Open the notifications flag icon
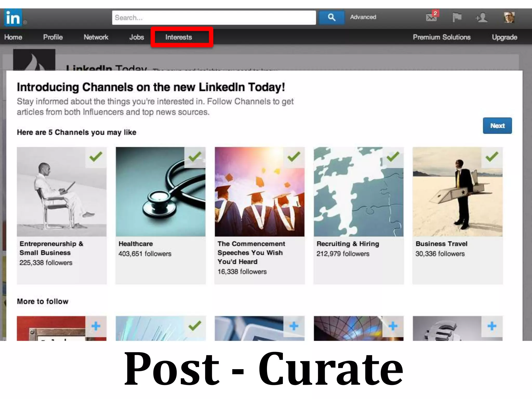 tap(457, 17)
